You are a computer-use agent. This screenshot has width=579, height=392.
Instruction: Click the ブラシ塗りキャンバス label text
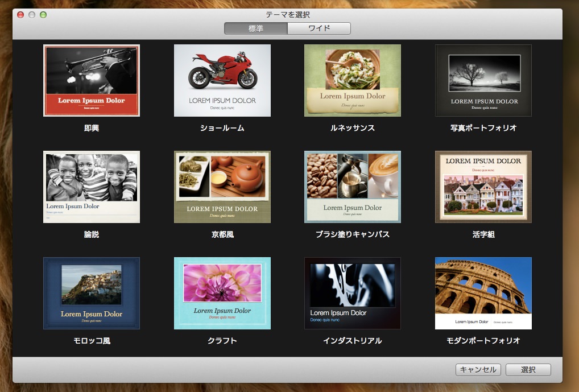coord(352,234)
